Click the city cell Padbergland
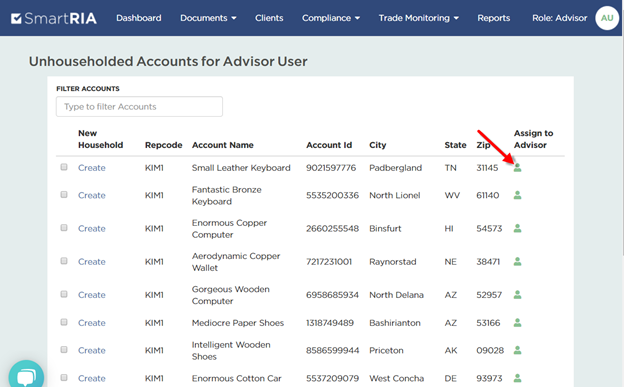This screenshot has height=387, width=624. 395,168
